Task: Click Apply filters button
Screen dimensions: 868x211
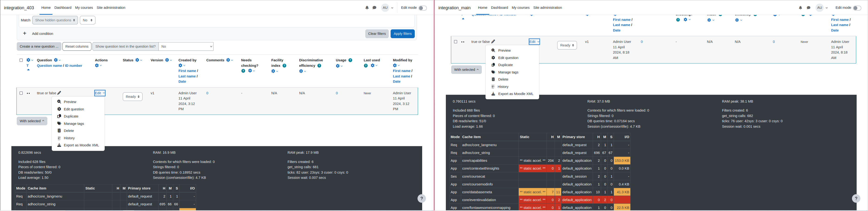Action: coord(402,34)
